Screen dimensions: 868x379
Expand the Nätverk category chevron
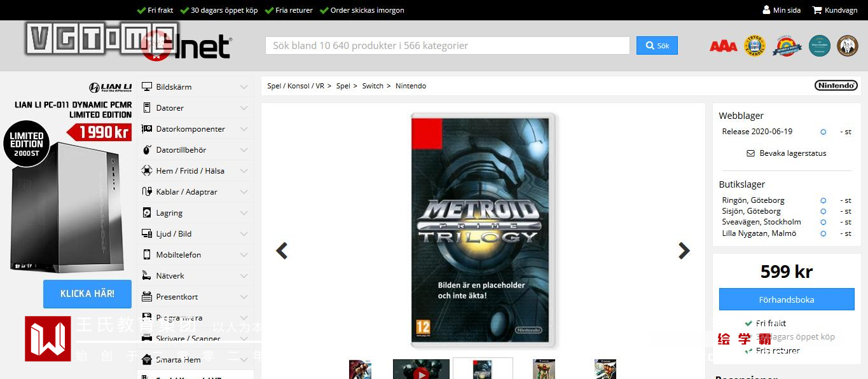coord(244,275)
